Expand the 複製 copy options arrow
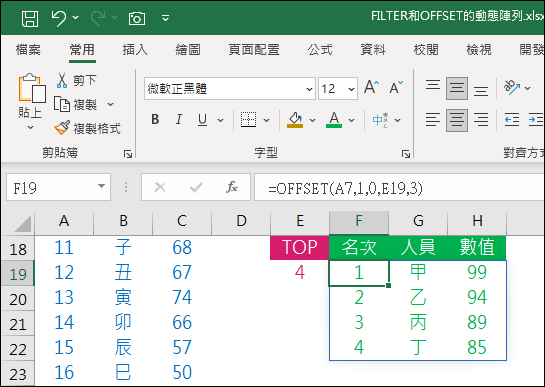 [111, 104]
